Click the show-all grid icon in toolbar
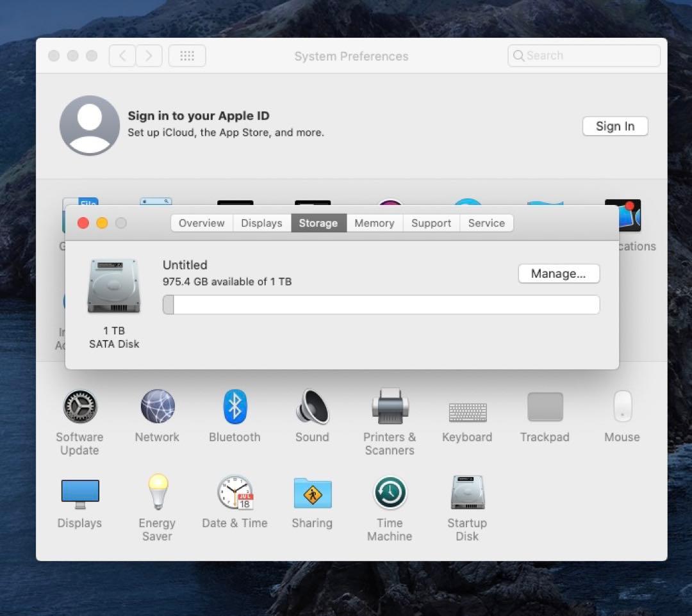Image resolution: width=692 pixels, height=616 pixels. coord(187,56)
